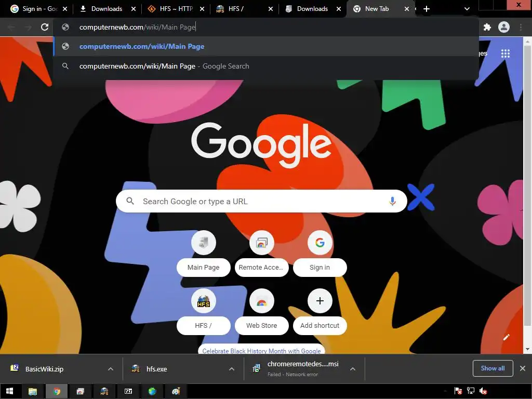Viewport: 532px width, 399px height.
Task: Open the Remote Access shortcut tile
Action: [x=262, y=253]
